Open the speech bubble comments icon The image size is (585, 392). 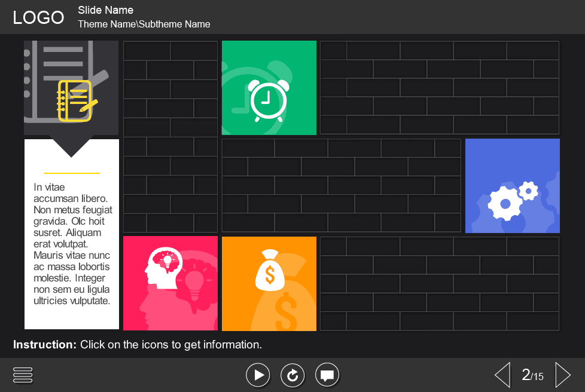click(327, 375)
